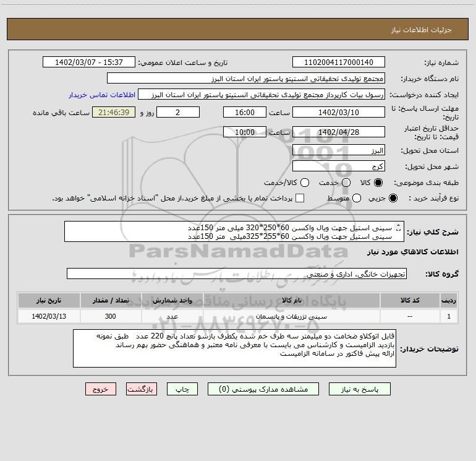Click the ساعت باقی مانده label
This screenshot has height=461, width=476.
point(61,113)
